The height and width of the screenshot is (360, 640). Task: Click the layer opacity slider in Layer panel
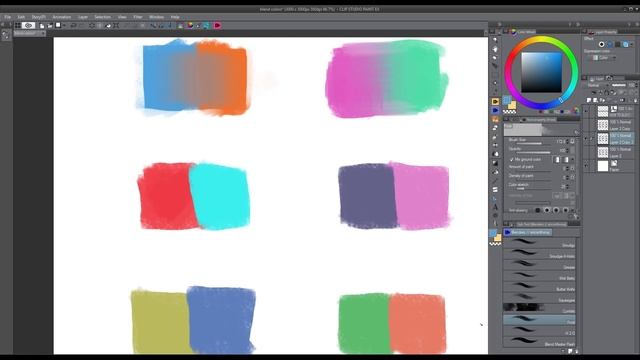point(619,85)
